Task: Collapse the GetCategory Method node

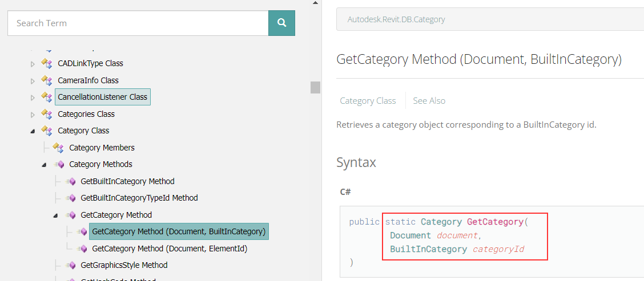Action: tap(56, 215)
